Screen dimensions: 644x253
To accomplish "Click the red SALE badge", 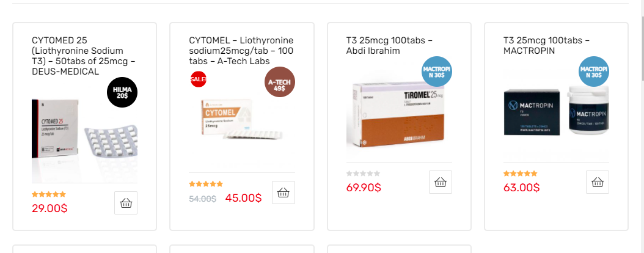I will pyautogui.click(x=198, y=79).
